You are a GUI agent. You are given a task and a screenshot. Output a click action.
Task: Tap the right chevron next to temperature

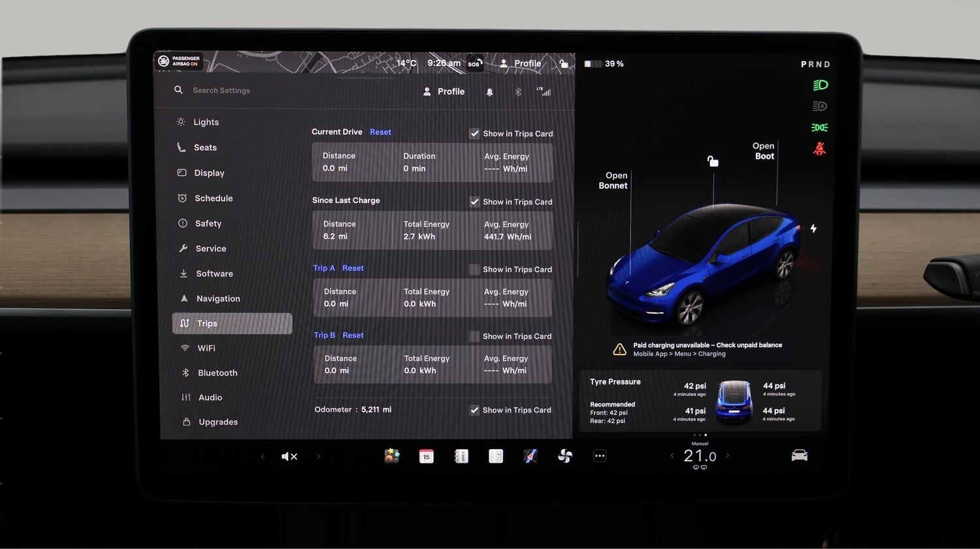point(727,456)
